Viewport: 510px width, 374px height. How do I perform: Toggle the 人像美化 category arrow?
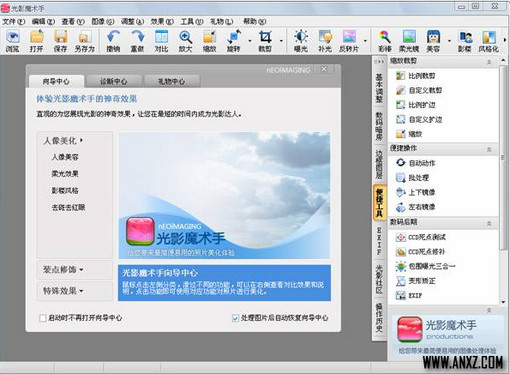pyautogui.click(x=81, y=140)
